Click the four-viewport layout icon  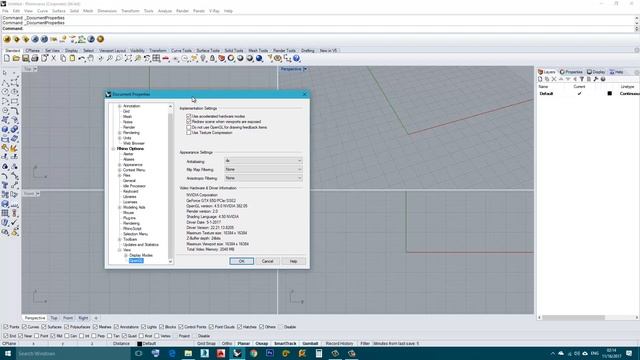(x=156, y=59)
